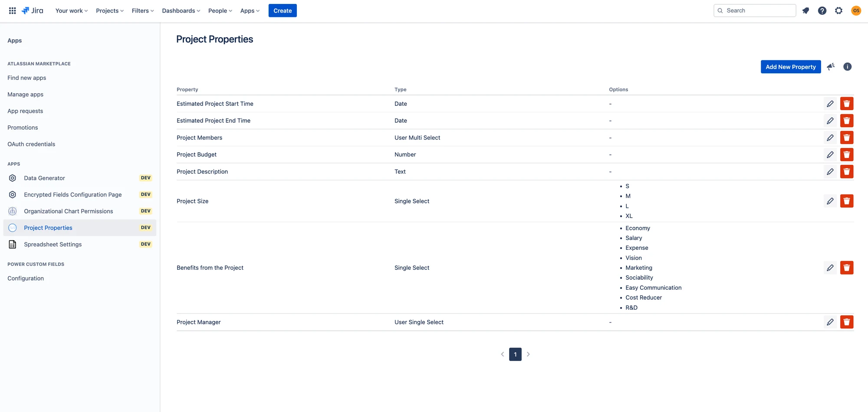
Task: Open the OS user avatar menu
Action: tap(856, 10)
